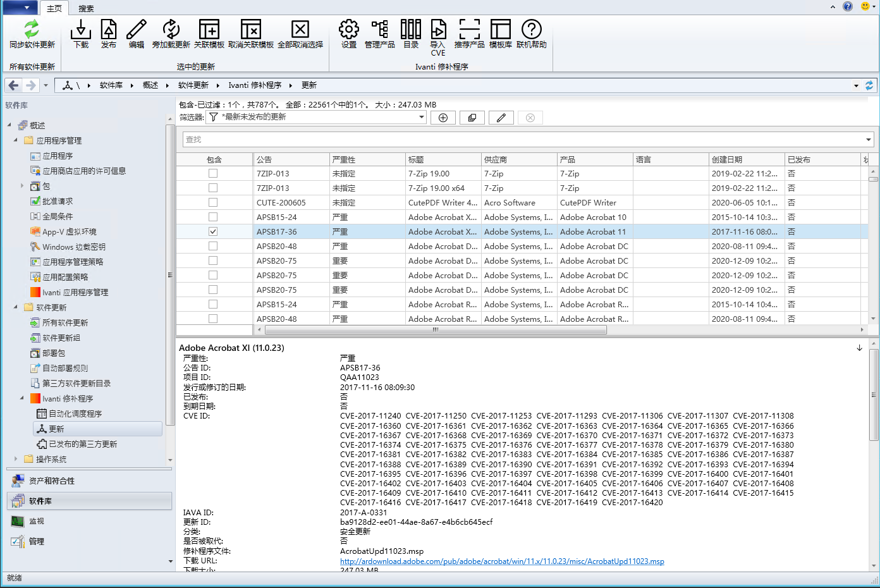Click the navigation back arrow

click(14, 85)
